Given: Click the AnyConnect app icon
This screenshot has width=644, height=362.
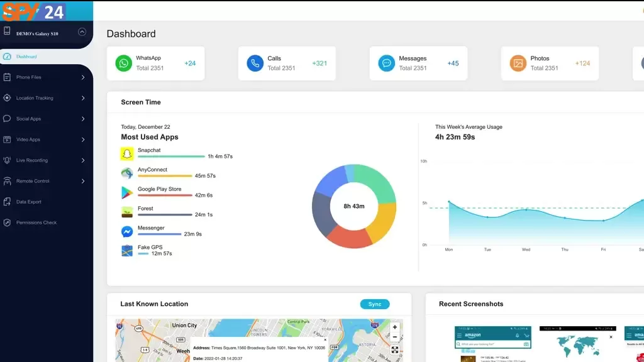Looking at the screenshot, I should pos(127,173).
